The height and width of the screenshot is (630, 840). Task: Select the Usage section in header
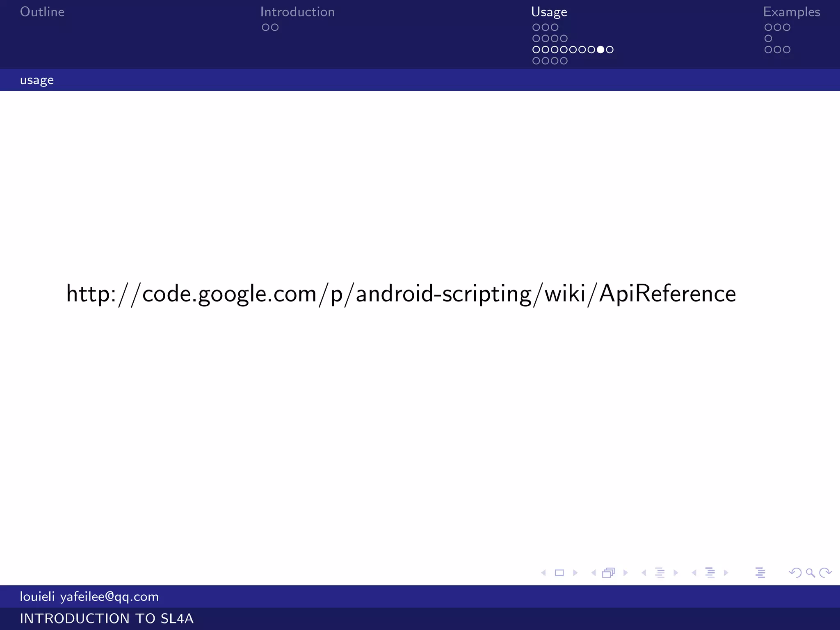[549, 12]
